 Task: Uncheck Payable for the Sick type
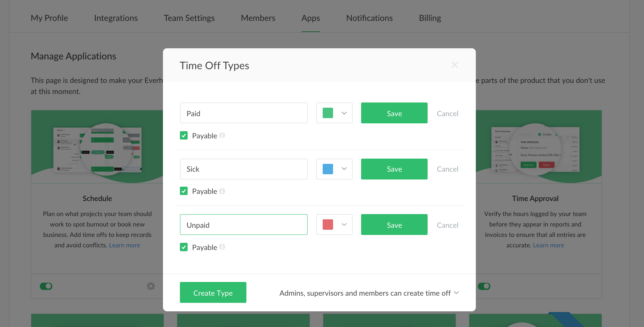(184, 191)
